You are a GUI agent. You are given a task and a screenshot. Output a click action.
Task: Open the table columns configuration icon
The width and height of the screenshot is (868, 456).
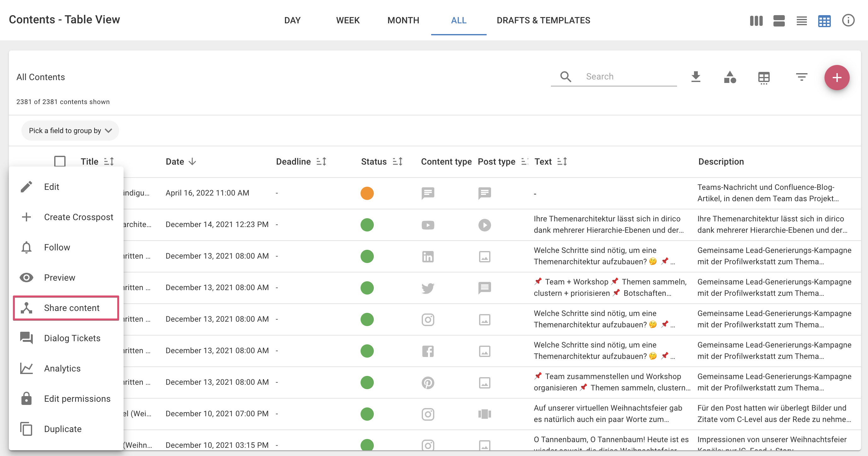click(x=764, y=78)
